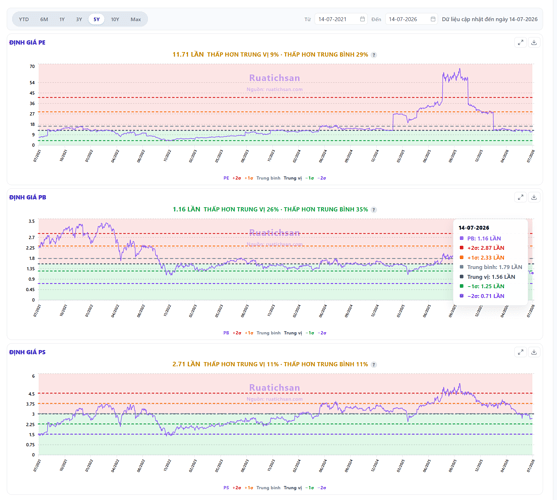Switch to the 10Y time range
The height and width of the screenshot is (500, 557).
point(115,19)
